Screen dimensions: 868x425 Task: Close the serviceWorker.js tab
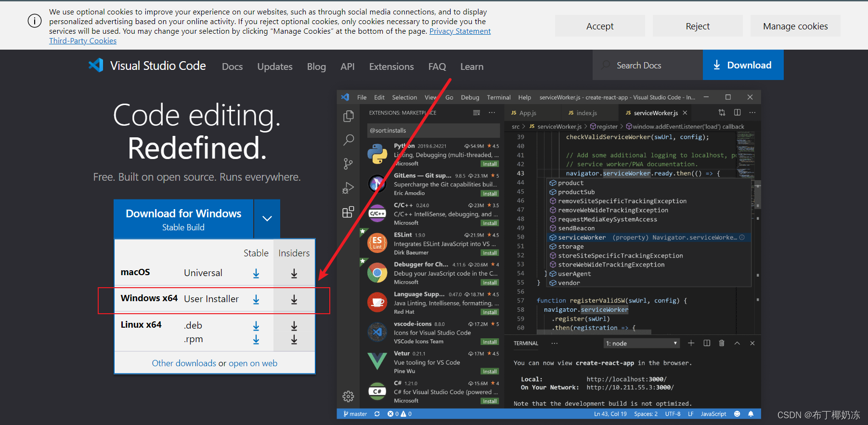click(685, 113)
